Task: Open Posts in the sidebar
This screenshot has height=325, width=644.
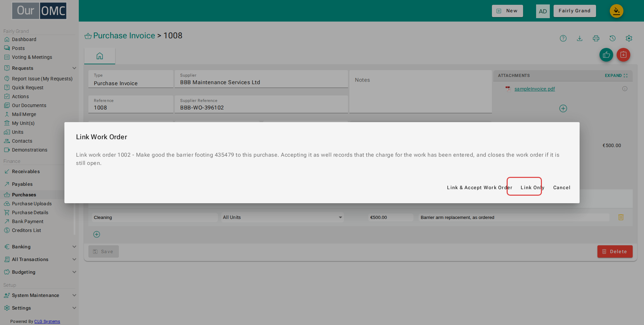Action: click(x=18, y=48)
